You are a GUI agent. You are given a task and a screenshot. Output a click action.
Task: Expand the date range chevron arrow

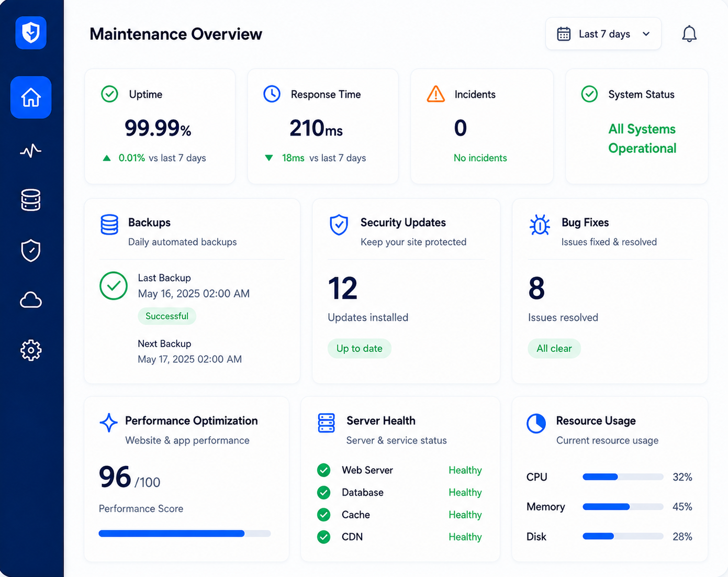pyautogui.click(x=646, y=34)
